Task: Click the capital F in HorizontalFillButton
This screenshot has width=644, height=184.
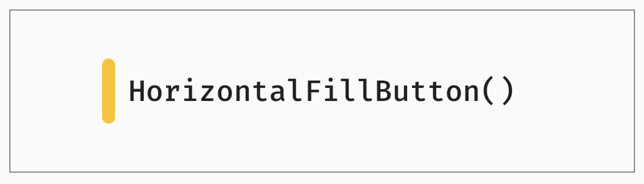Action: click(313, 90)
